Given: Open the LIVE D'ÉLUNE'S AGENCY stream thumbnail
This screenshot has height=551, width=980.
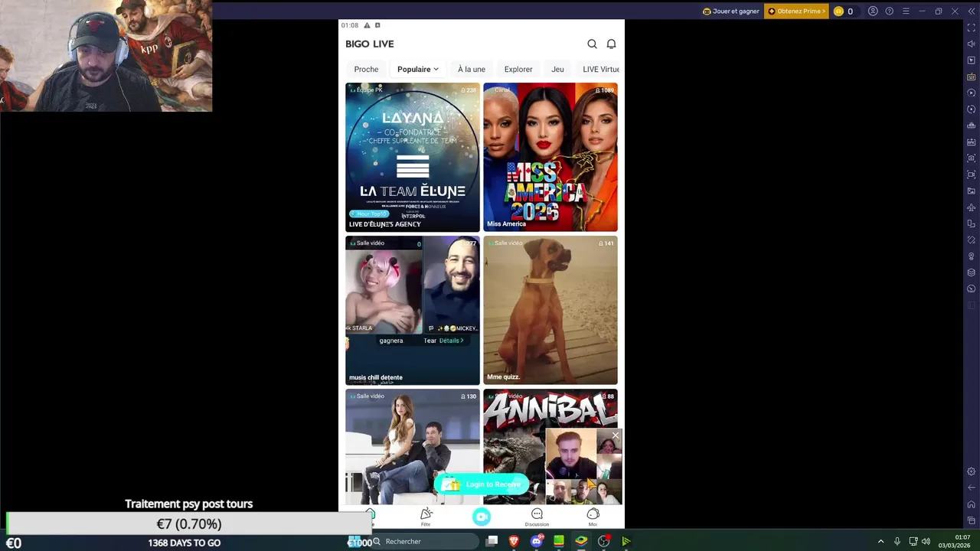Looking at the screenshot, I should click(413, 157).
